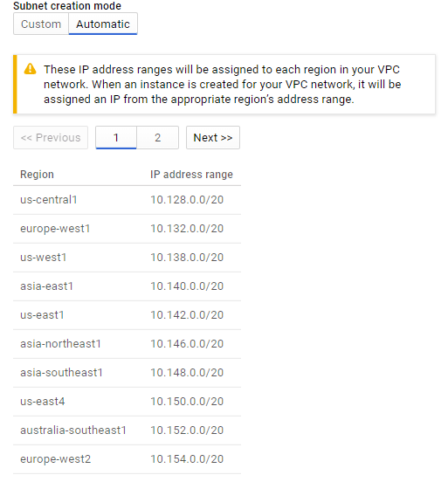Go to page 1 of regions
This screenshot has width=448, height=482.
[116, 138]
